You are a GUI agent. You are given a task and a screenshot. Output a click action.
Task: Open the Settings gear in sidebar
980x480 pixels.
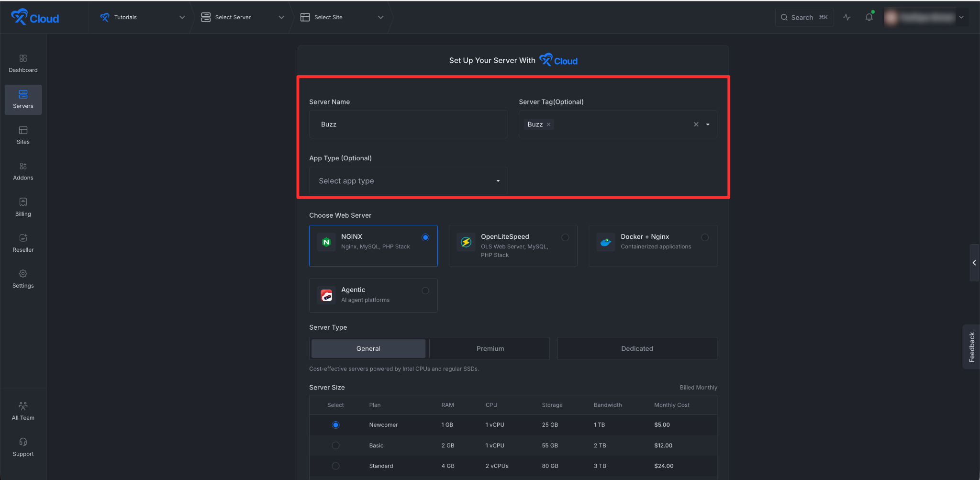tap(23, 274)
